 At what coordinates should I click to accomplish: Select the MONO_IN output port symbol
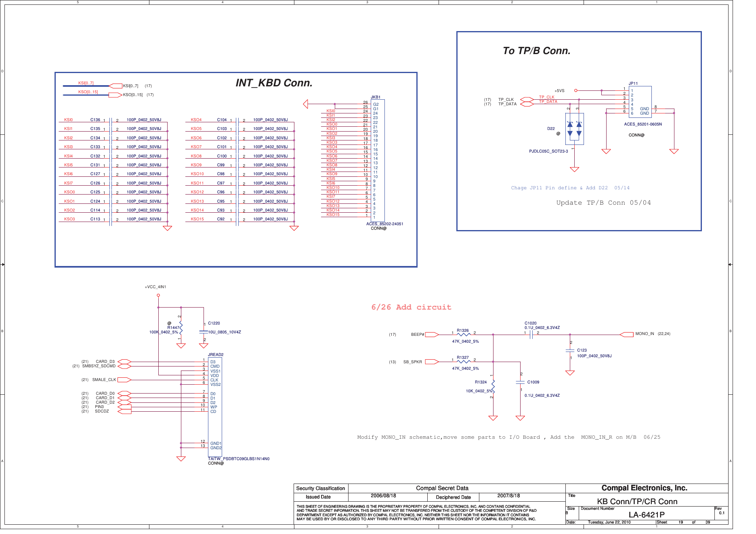pyautogui.click(x=626, y=335)
